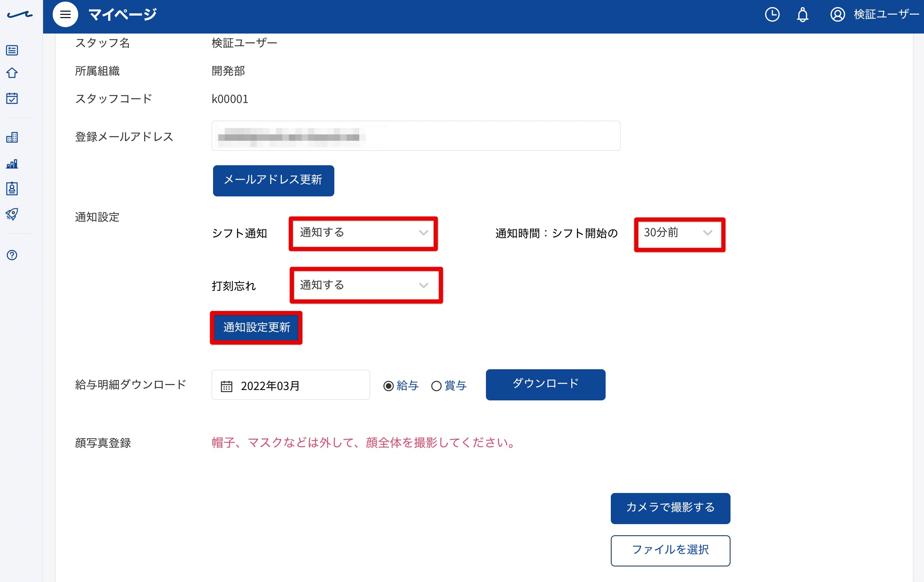
Task: Click the カメラで撮影する button
Action: [671, 508]
